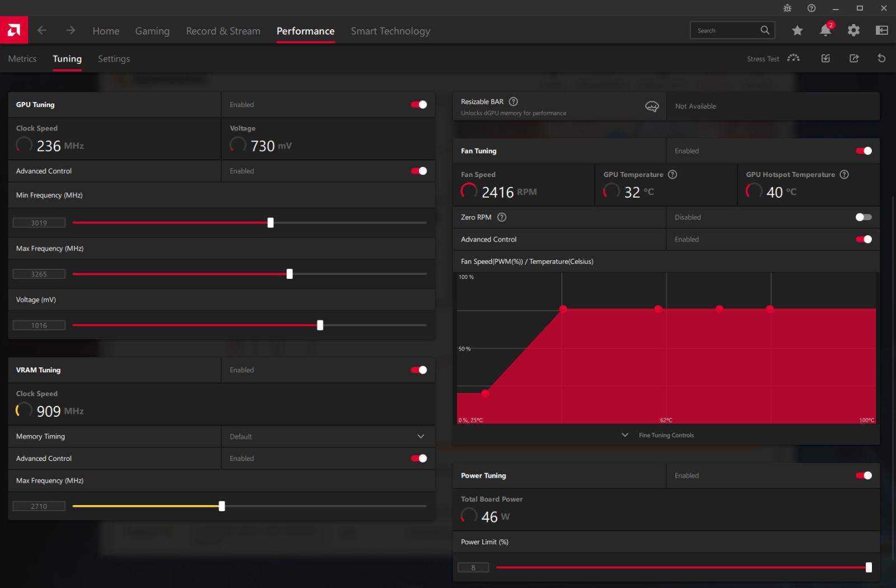This screenshot has height=588, width=896.
Task: Open Smart Technology tab
Action: pyautogui.click(x=390, y=31)
